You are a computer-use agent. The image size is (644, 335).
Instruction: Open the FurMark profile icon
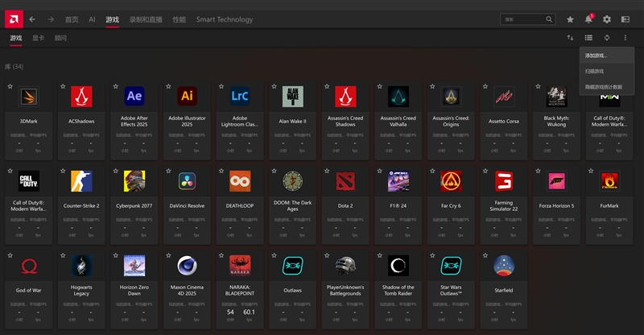(609, 181)
